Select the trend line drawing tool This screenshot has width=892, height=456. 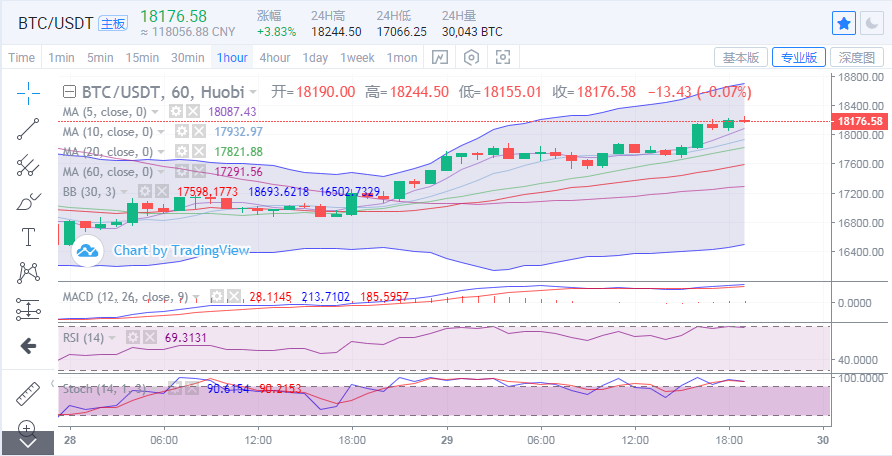point(28,128)
